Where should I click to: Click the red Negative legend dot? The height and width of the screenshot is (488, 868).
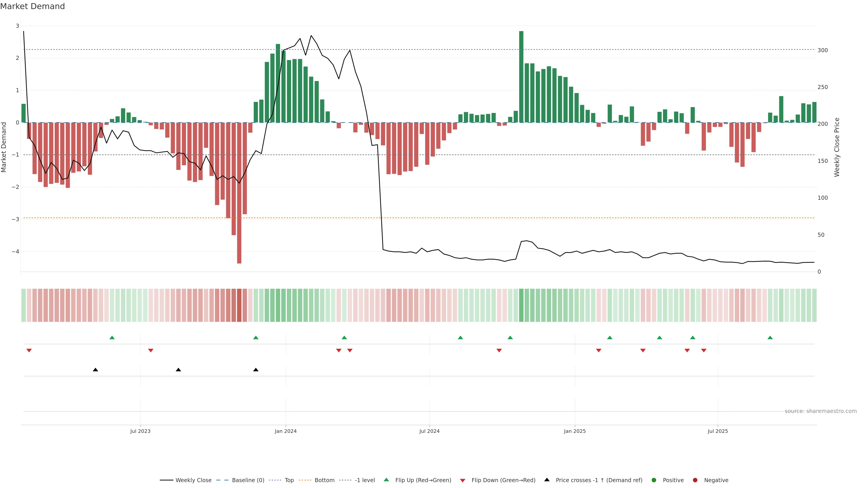695,480
